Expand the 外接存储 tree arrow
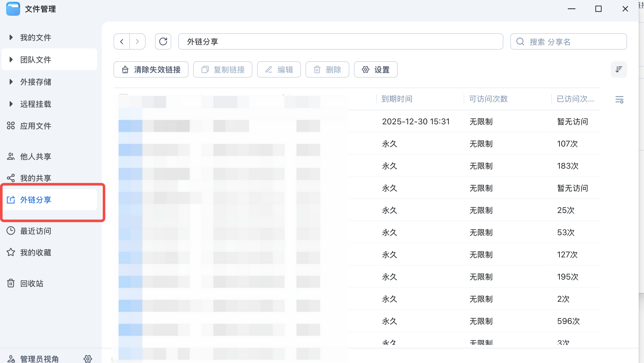This screenshot has width=644, height=363. 11,82
